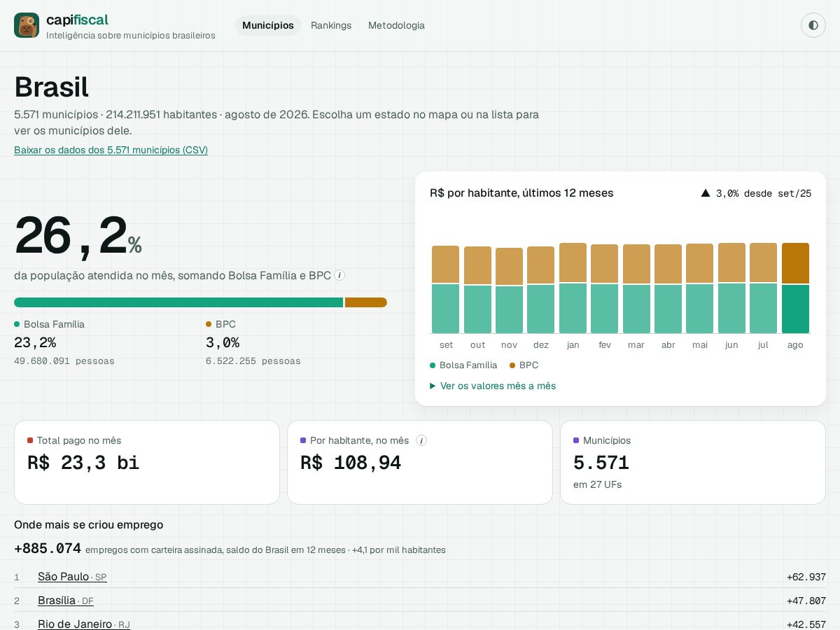Image resolution: width=840 pixels, height=630 pixels.
Task: Click the ago bar in the chart
Action: 795,288
